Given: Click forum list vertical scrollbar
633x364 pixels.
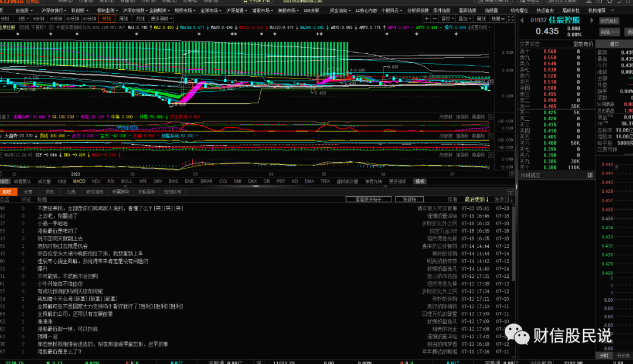Looking at the screenshot, I should [513, 244].
